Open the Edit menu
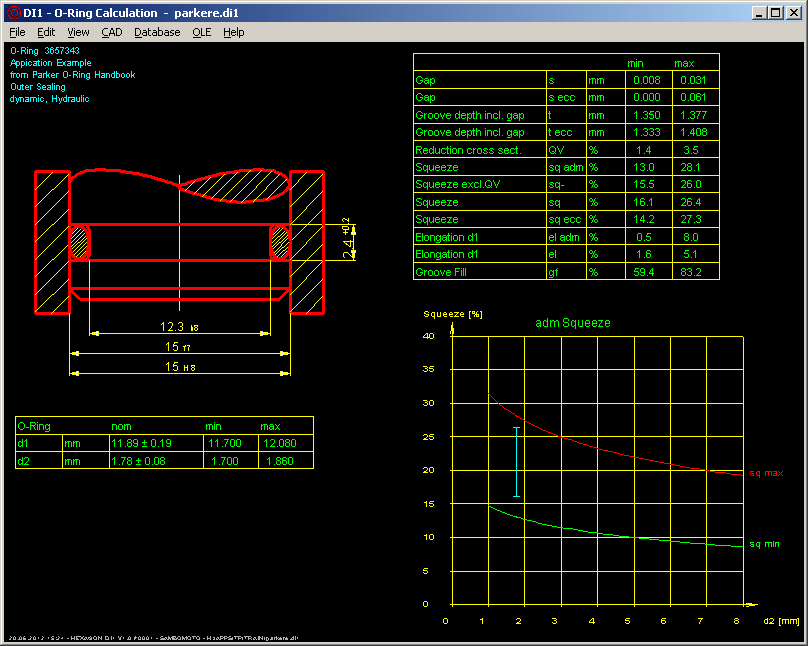 tap(46, 32)
